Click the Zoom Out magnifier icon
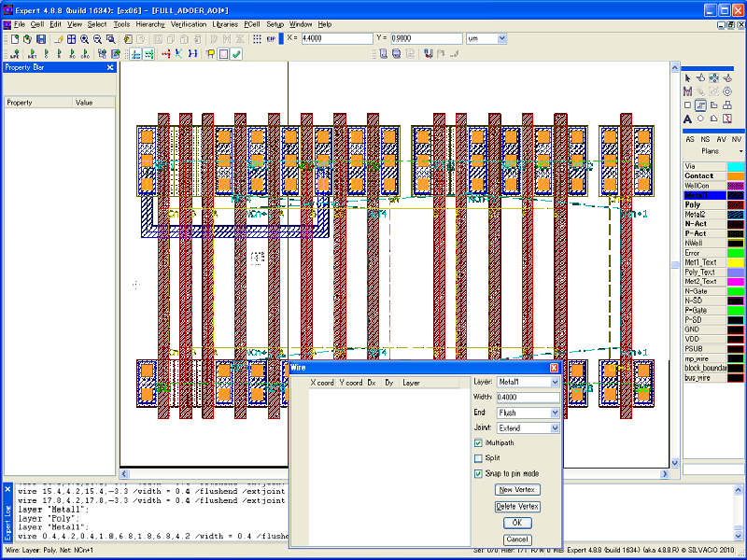747x560 pixels. click(97, 39)
